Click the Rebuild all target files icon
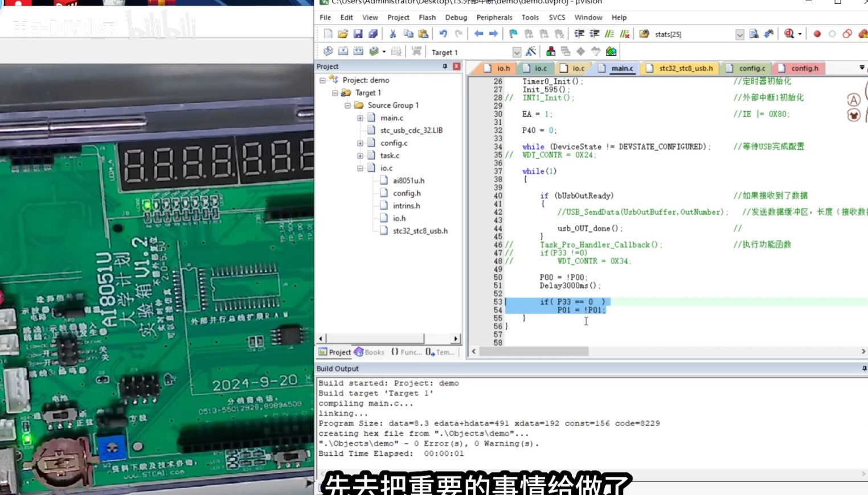 click(x=359, y=51)
